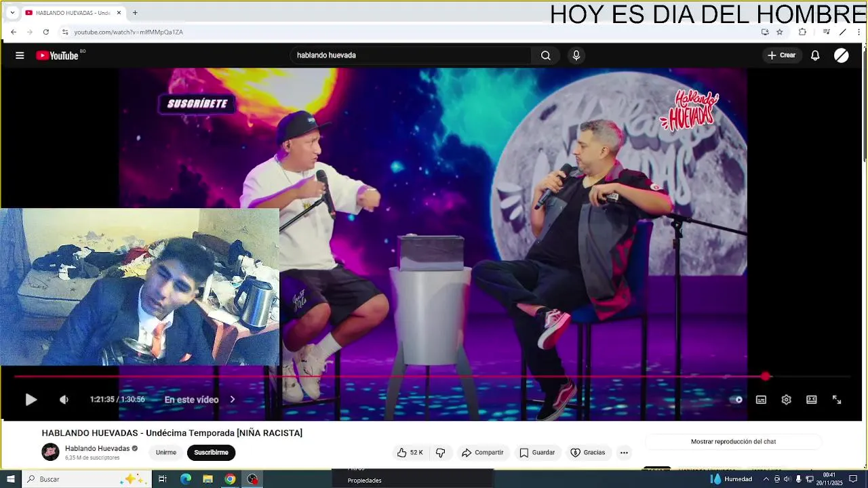Open the account avatar menu
This screenshot has height=488, width=868.
point(842,56)
